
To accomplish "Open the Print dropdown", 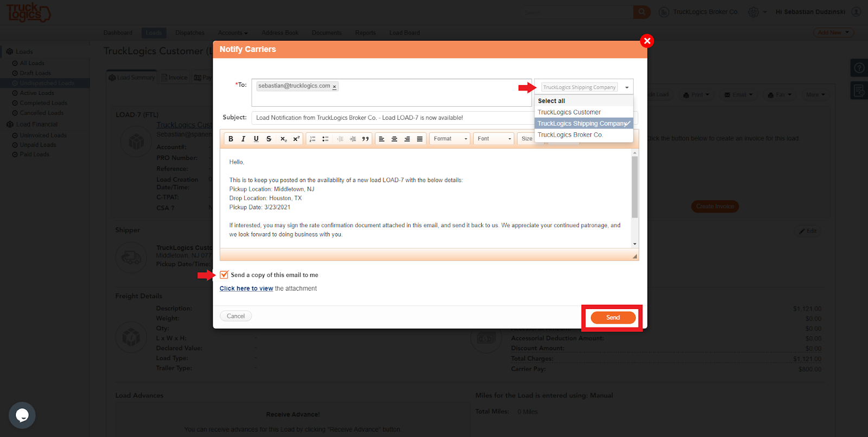I will pyautogui.click(x=696, y=95).
